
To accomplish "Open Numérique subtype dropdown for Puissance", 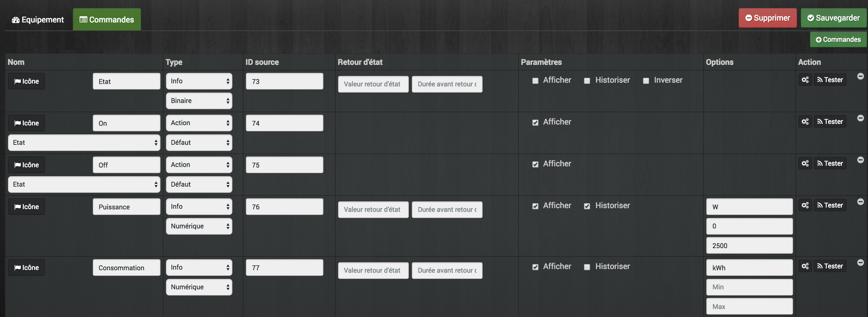I will coord(199,226).
